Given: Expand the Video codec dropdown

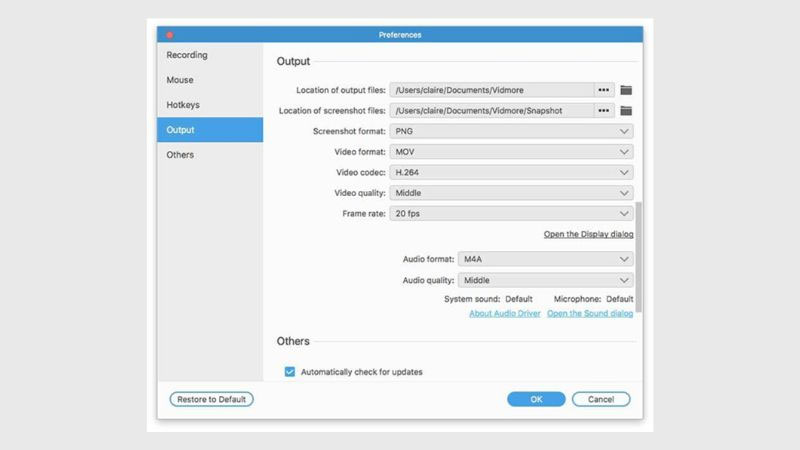Looking at the screenshot, I should (511, 172).
